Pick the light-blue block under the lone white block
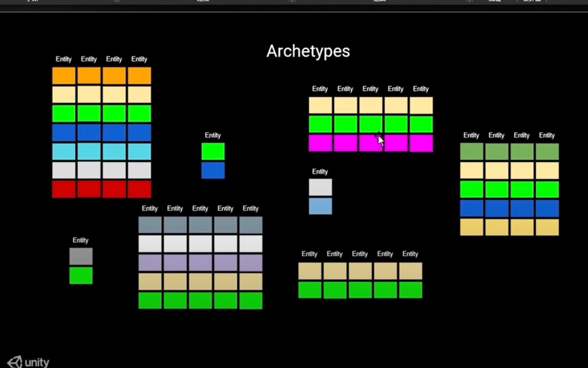The image size is (588, 368). pyautogui.click(x=320, y=206)
